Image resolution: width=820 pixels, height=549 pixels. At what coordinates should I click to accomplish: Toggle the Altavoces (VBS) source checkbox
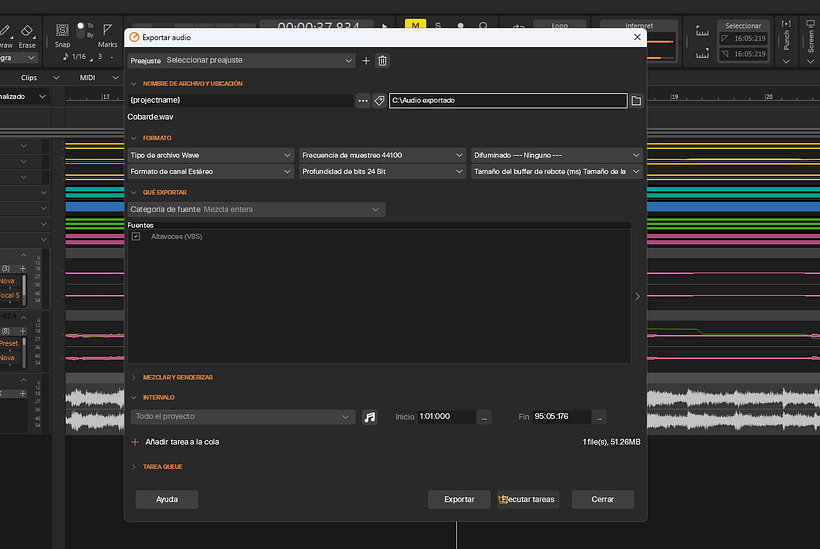point(136,237)
